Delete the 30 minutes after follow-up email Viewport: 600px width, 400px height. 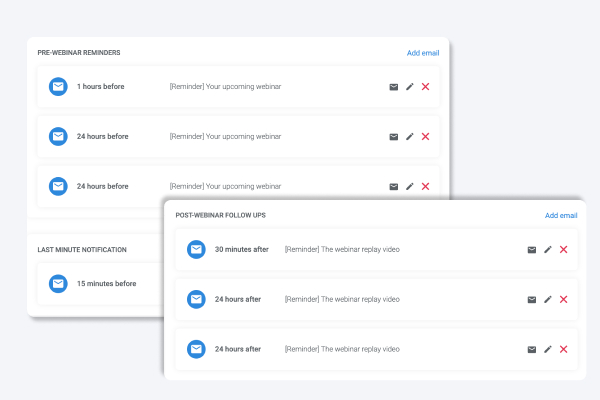(564, 249)
